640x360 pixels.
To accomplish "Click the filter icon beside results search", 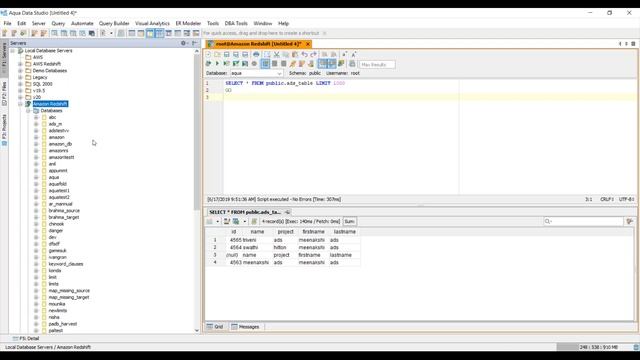I will click(x=630, y=221).
